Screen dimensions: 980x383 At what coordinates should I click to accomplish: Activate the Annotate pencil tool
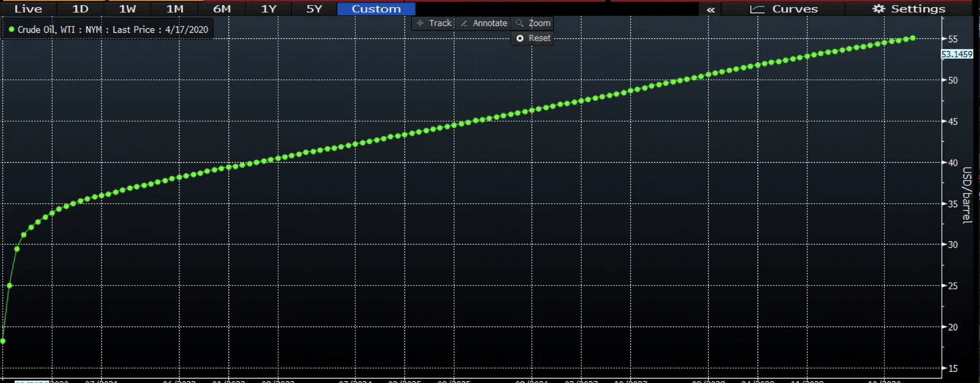(x=484, y=23)
